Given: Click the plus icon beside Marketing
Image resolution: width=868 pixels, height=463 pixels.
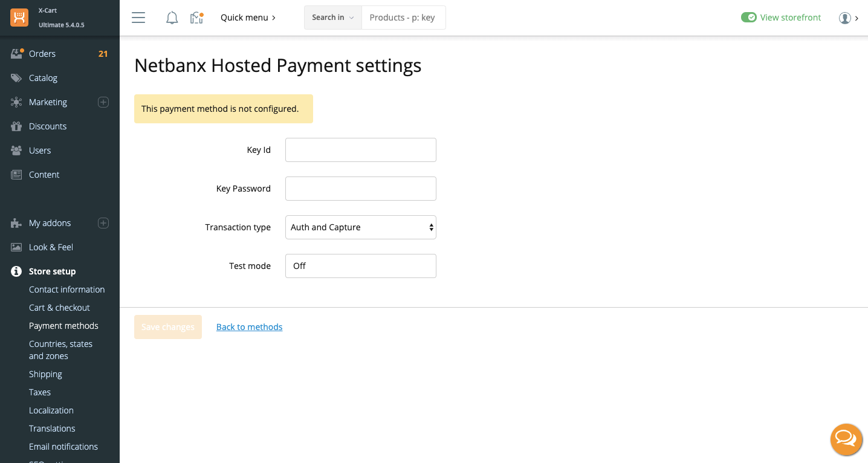Looking at the screenshot, I should pos(103,102).
